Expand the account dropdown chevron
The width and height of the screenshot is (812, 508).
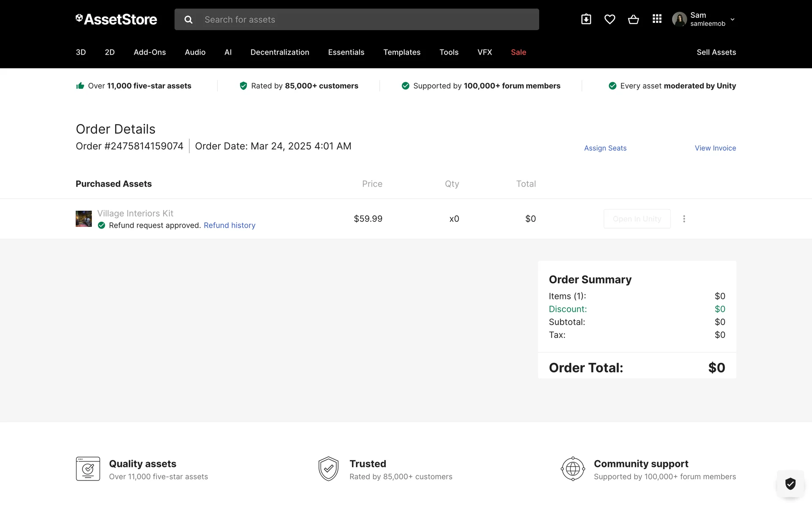pyautogui.click(x=732, y=19)
